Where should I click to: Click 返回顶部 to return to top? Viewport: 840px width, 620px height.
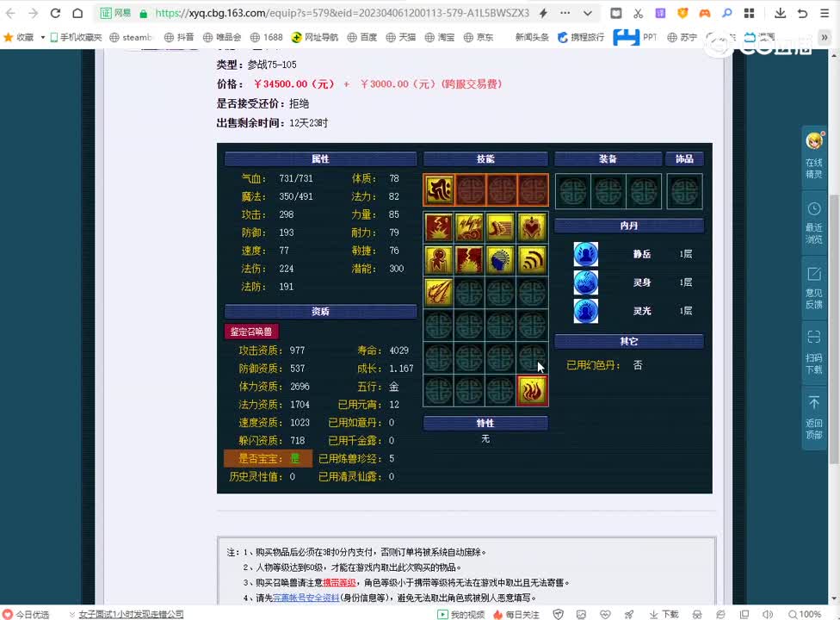point(814,418)
